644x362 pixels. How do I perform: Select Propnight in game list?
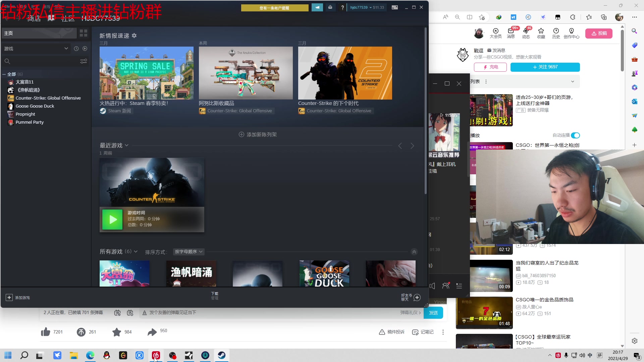(25, 114)
